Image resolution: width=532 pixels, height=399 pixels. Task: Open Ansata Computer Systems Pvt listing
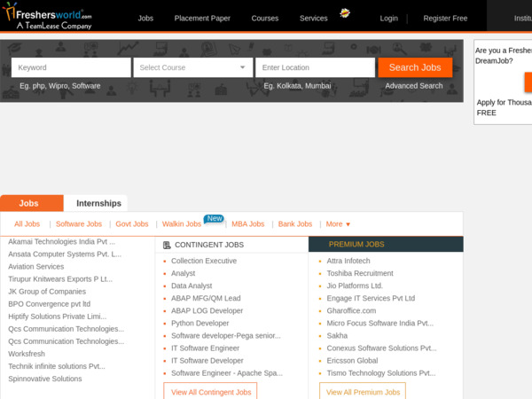[x=65, y=254]
